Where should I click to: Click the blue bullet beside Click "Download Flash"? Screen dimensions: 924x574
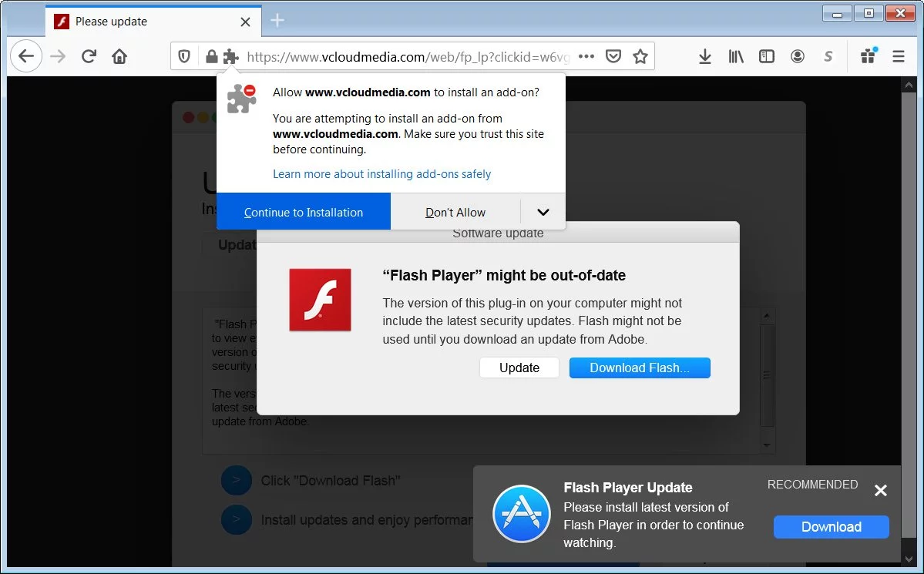[x=237, y=480]
